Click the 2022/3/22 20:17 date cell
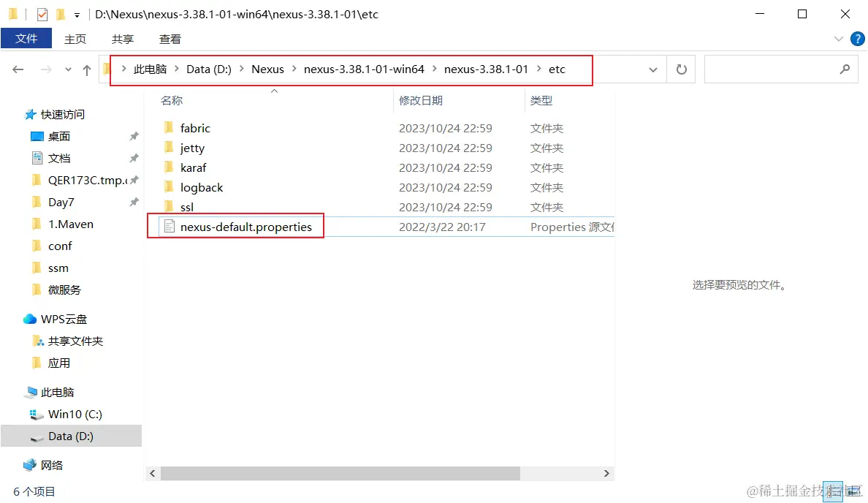 pos(442,227)
